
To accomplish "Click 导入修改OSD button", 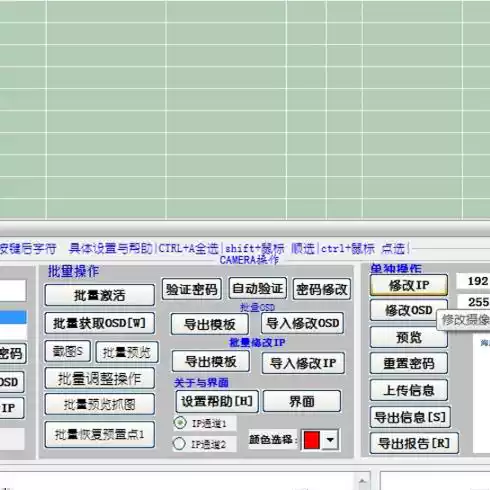I will point(303,323).
